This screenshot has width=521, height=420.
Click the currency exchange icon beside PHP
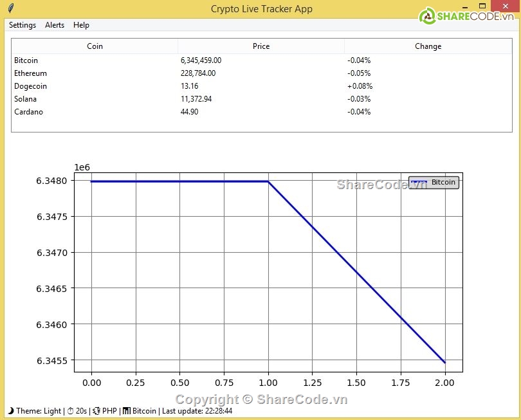tap(96, 410)
